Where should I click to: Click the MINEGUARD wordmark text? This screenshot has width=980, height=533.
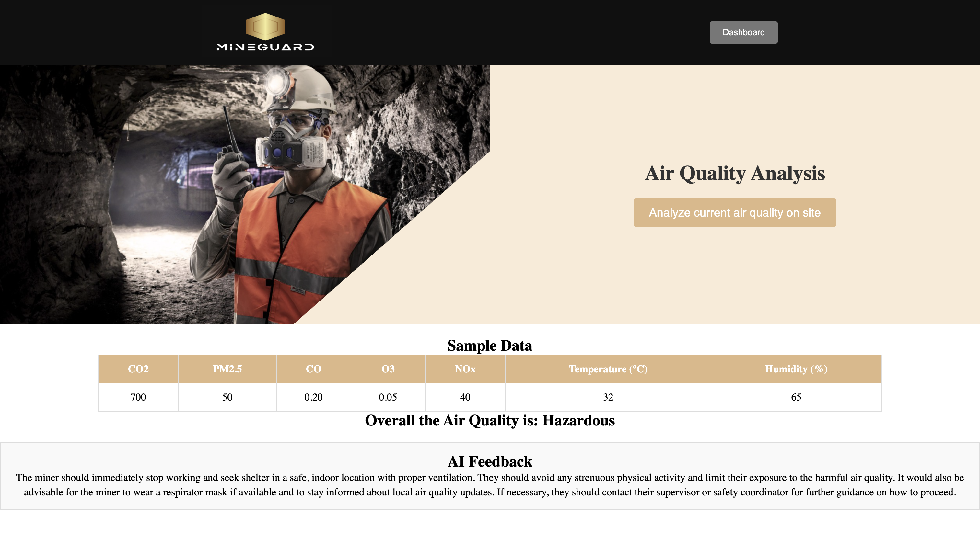click(265, 47)
